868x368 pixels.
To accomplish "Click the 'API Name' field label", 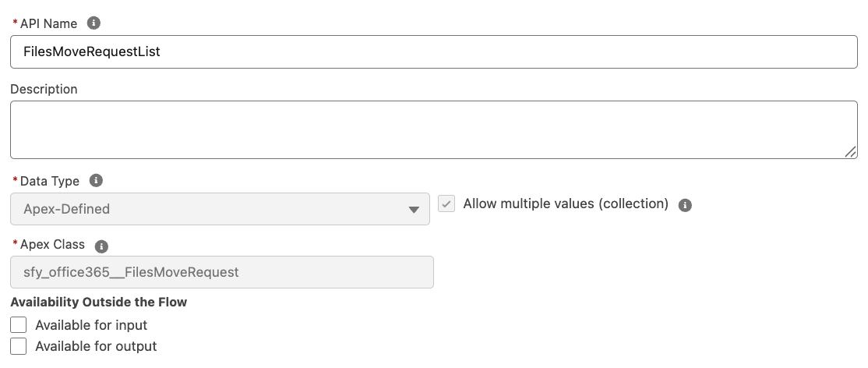I will point(48,23).
